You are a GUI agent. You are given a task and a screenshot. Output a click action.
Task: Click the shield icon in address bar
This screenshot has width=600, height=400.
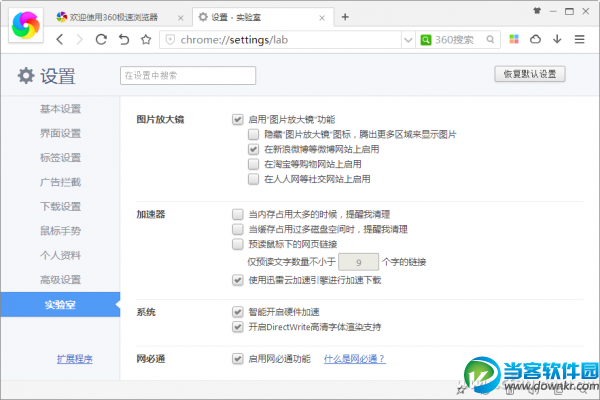(170, 39)
